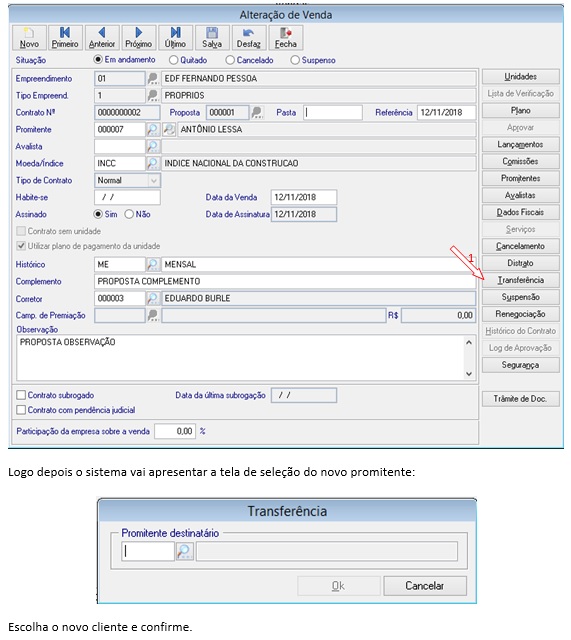Click the Promitente code field 000007
Image resolution: width=571 pixels, height=640 pixels.
coord(120,129)
